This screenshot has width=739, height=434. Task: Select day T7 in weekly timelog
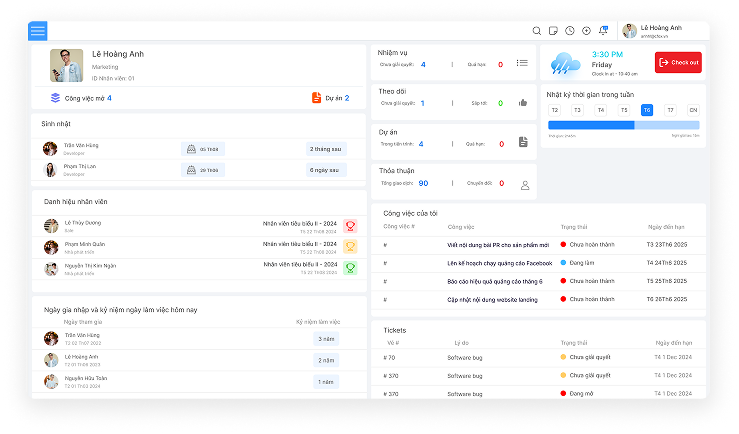pos(670,110)
